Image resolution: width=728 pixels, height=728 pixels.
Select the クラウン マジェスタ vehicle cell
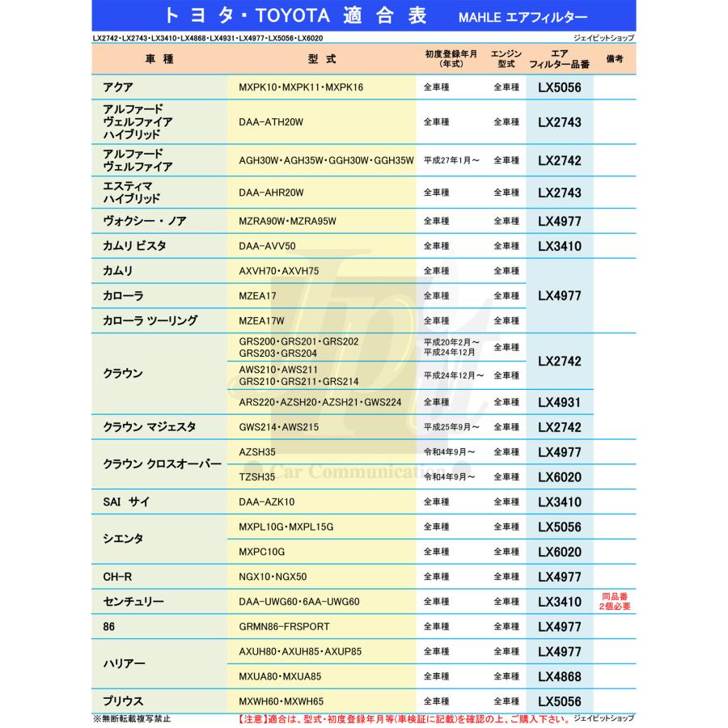coord(150,426)
